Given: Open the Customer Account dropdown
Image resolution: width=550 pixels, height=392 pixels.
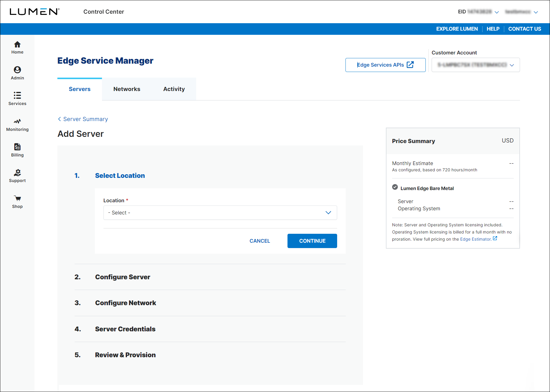Looking at the screenshot, I should click(476, 65).
